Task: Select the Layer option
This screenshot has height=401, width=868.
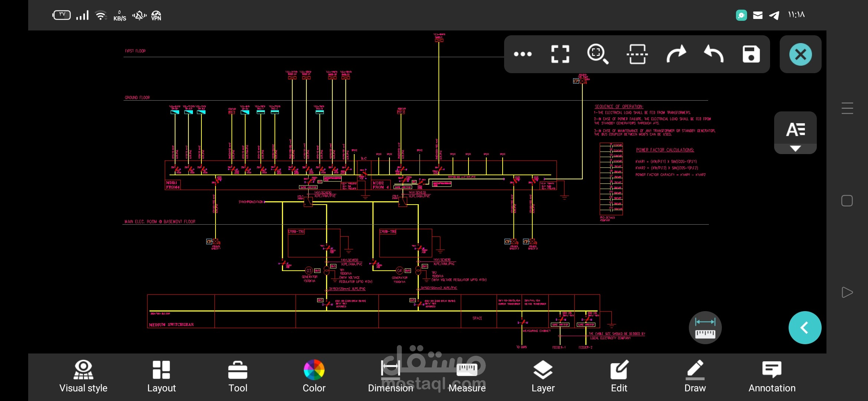Action: 543,376
